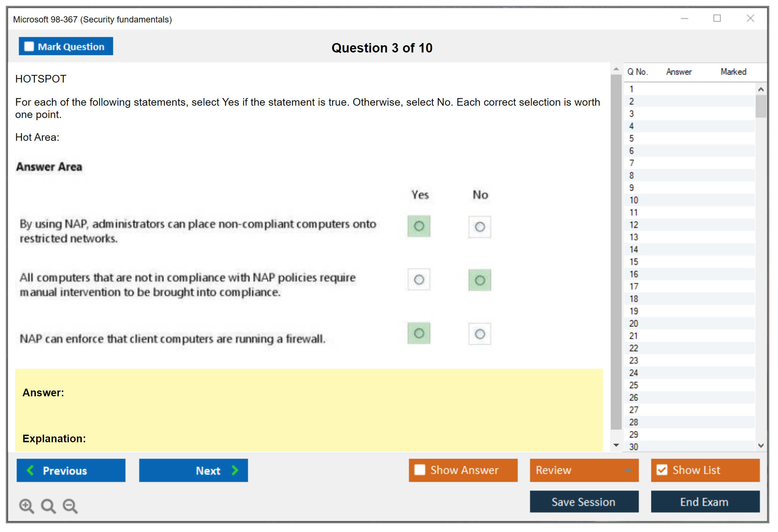Click the Save Session button

(x=584, y=502)
